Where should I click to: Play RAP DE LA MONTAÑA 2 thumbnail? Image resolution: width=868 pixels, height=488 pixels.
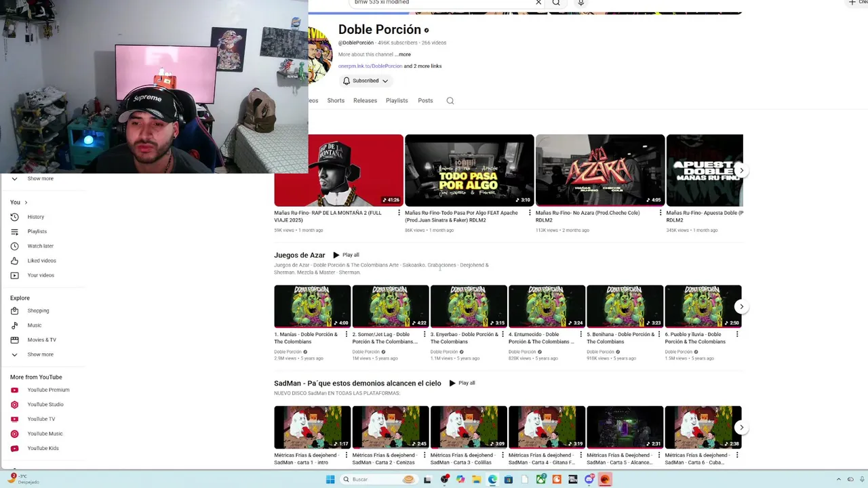[338, 170]
